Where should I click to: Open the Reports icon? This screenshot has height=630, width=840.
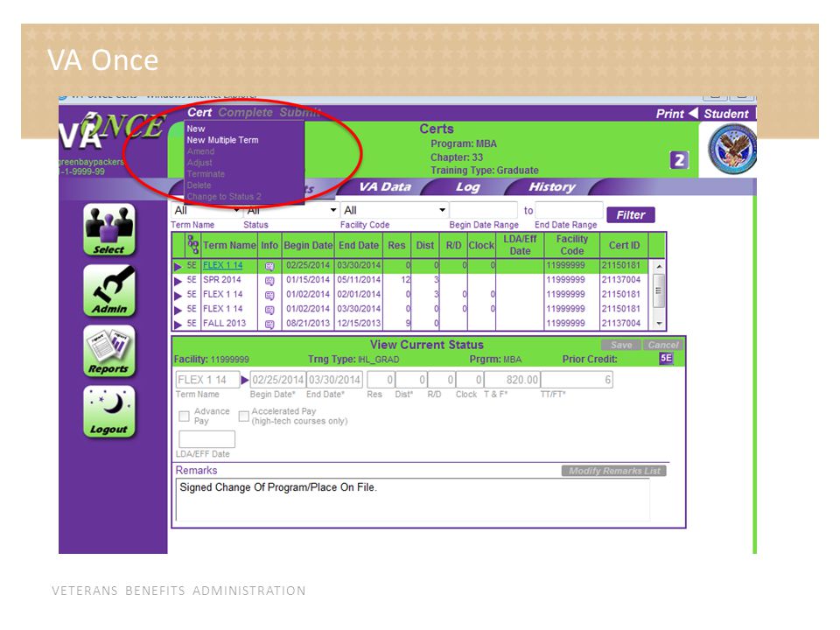tap(108, 352)
